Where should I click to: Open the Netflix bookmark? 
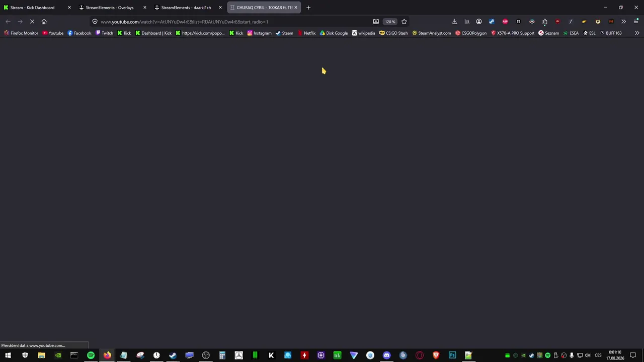pyautogui.click(x=306, y=33)
